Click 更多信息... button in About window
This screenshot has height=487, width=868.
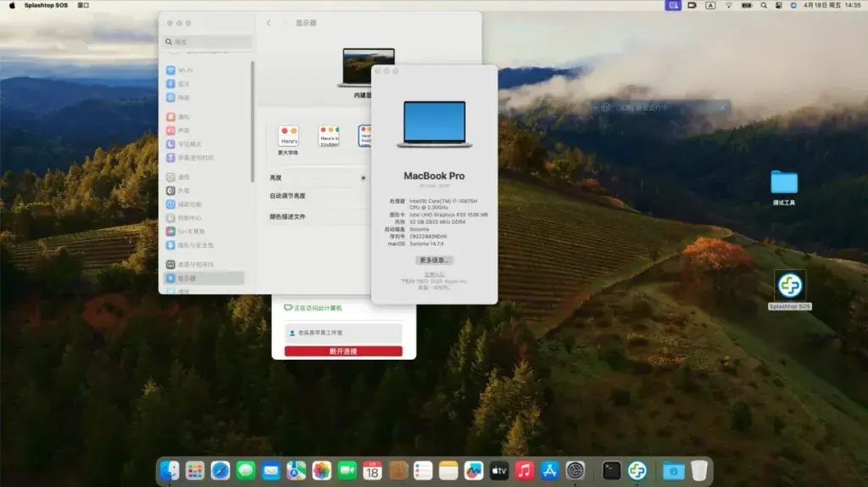(434, 260)
